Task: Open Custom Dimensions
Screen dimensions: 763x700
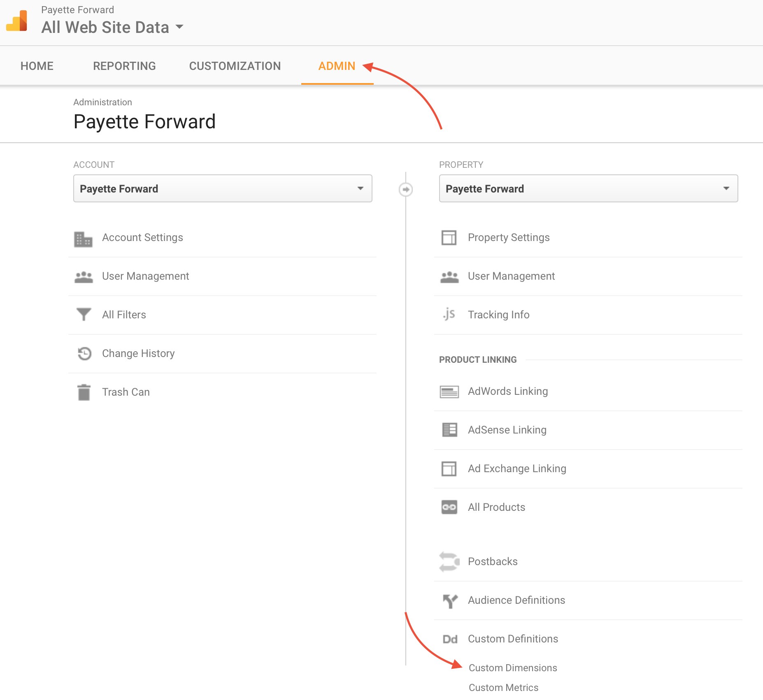Action: 513,668
